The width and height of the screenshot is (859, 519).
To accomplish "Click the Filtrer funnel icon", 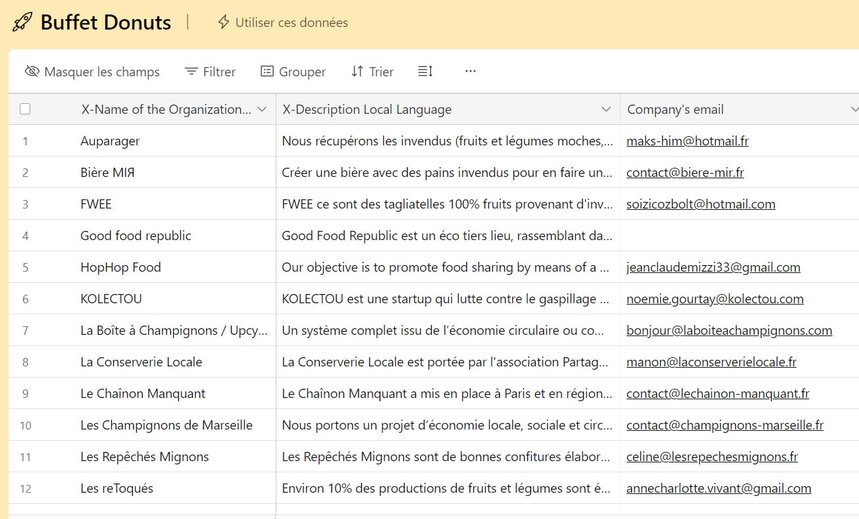I will point(191,71).
